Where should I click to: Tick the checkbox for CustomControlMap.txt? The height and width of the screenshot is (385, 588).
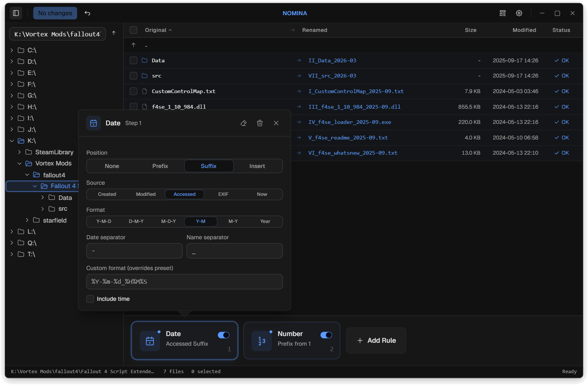pos(133,91)
